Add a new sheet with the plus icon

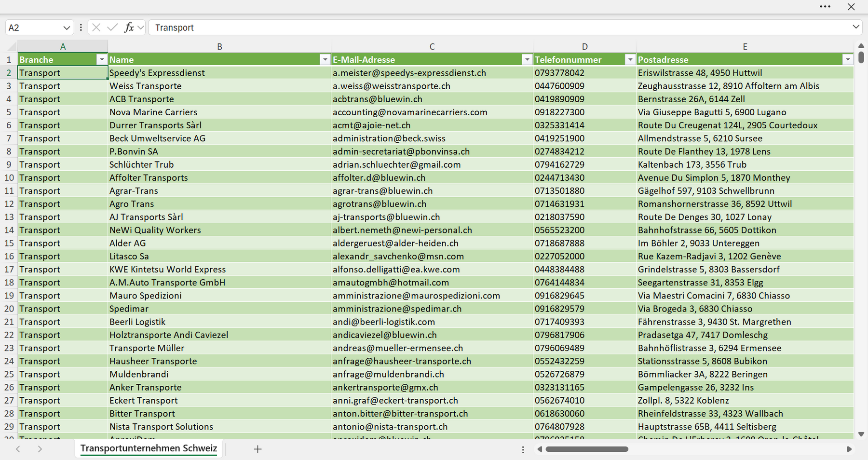coord(258,449)
